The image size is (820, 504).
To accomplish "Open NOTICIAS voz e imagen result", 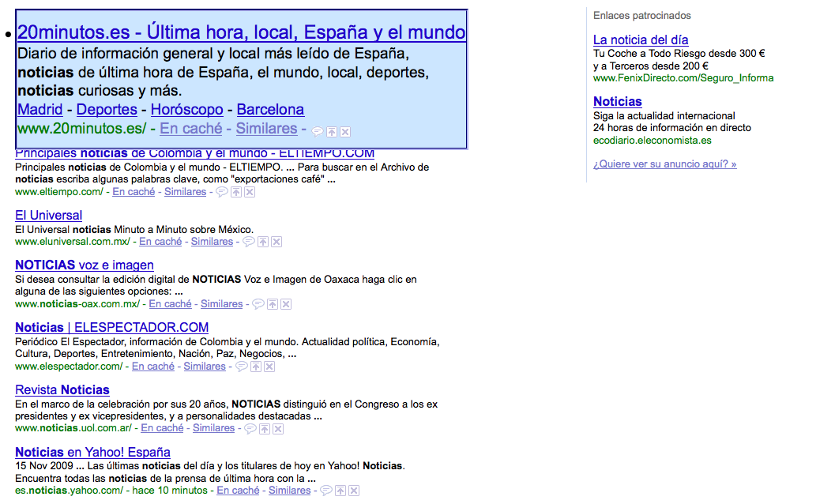I will pyautogui.click(x=85, y=265).
